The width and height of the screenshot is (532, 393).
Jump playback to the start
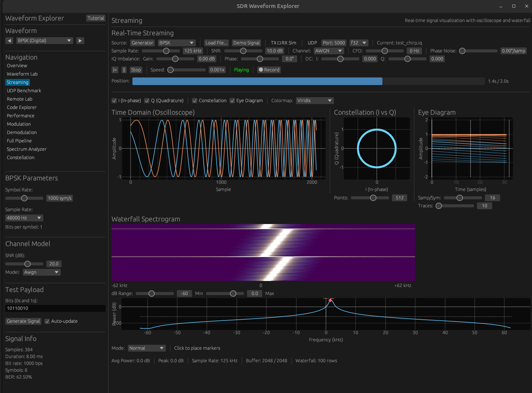pyautogui.click(x=115, y=70)
